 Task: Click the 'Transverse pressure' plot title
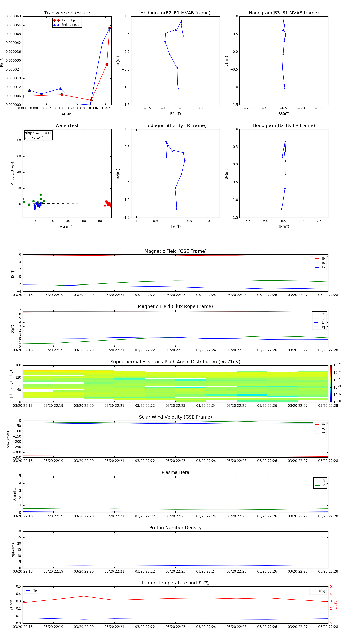[x=67, y=13]
